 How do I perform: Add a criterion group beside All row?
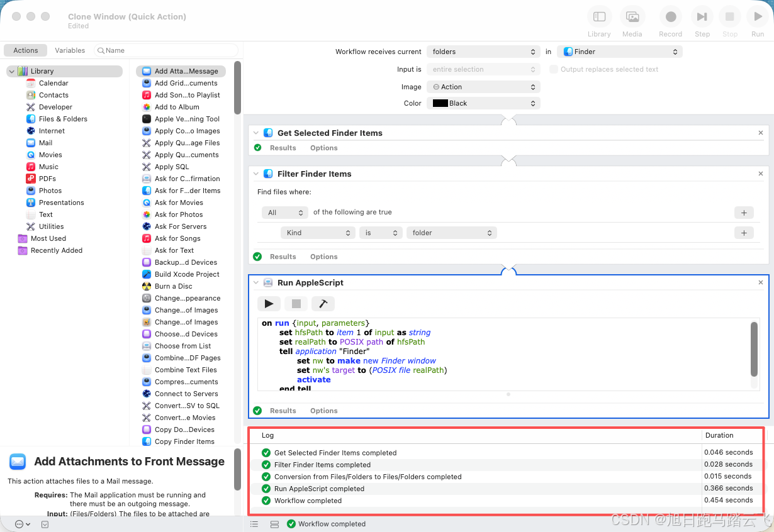coord(744,213)
